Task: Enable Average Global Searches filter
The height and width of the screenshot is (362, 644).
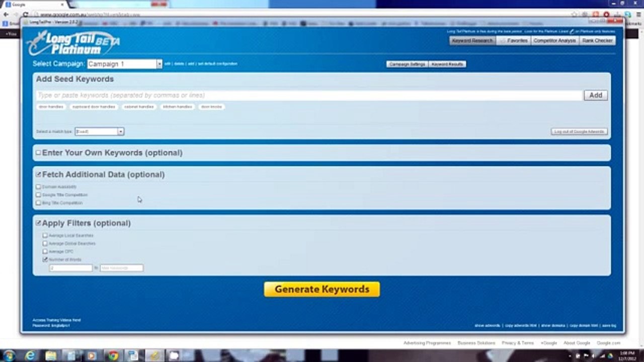Action: tap(45, 243)
